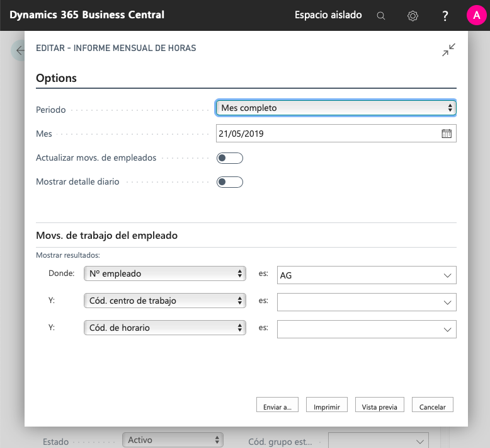490x448 pixels.
Task: Open the user account avatar
Action: coord(476,16)
